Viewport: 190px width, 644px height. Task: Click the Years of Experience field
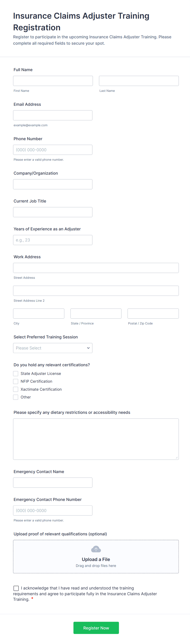53,240
